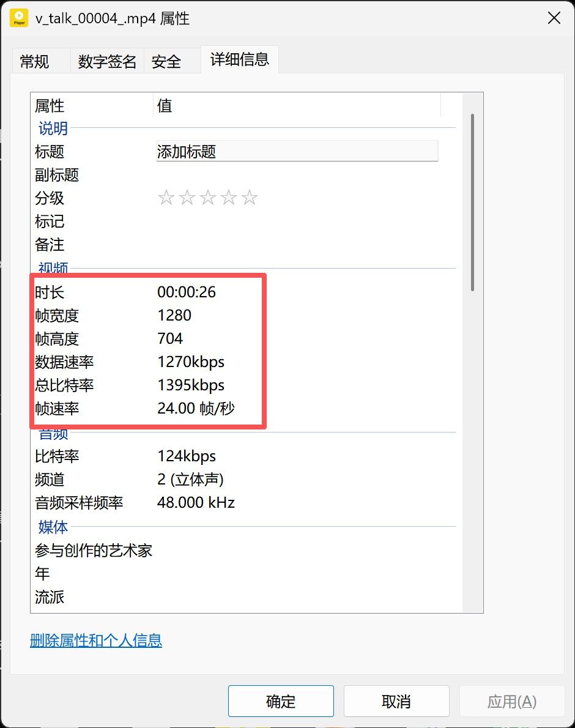The width and height of the screenshot is (575, 728).
Task: Click the 24.00 帧/秒 frame rate value
Action: [196, 408]
